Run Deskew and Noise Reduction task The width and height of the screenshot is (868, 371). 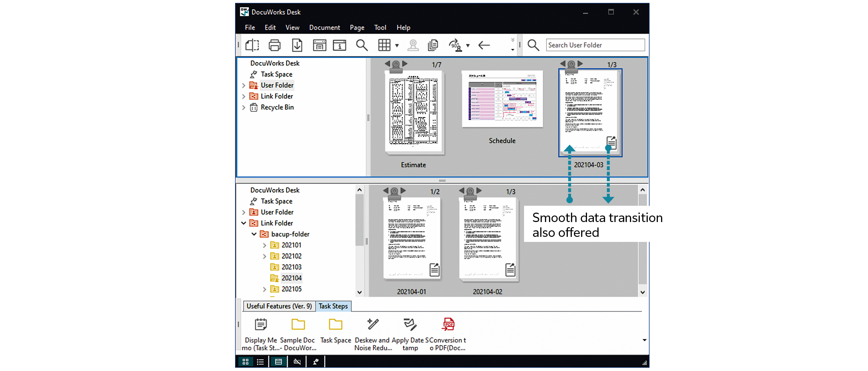(x=373, y=324)
